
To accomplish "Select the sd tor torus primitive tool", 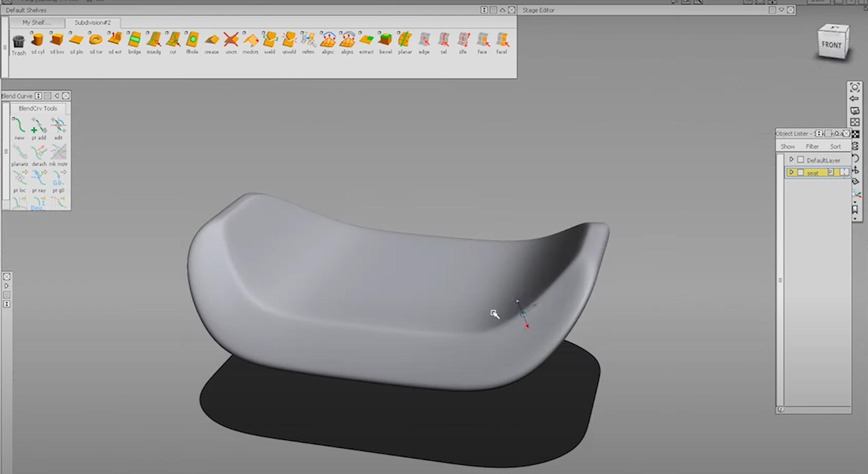I will (95, 41).
